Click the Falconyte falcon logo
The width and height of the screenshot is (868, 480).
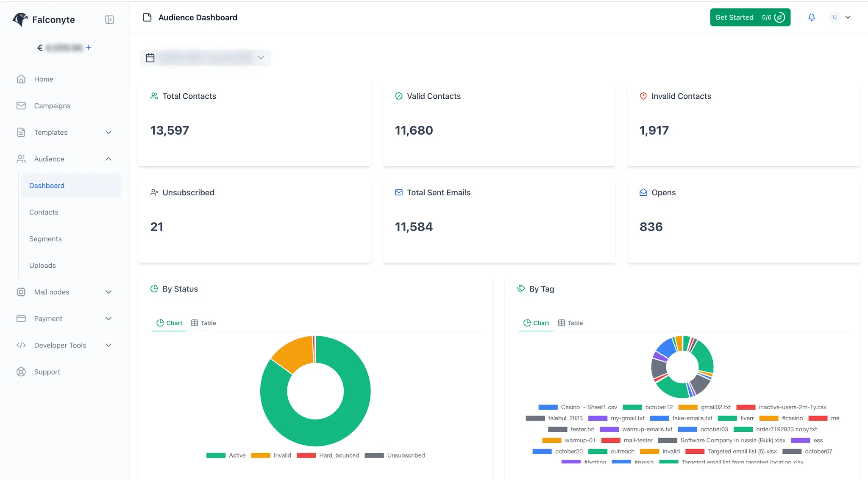[20, 19]
